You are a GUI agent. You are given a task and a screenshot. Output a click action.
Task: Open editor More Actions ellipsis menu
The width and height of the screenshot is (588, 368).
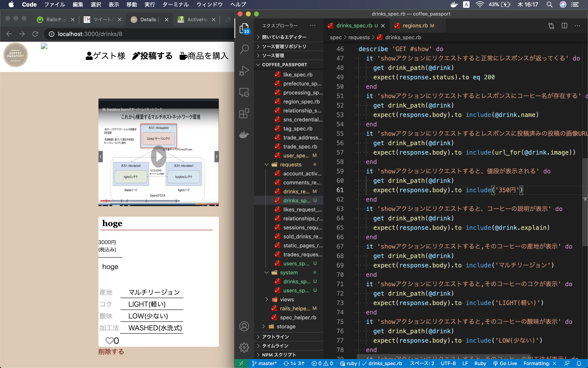[577, 26]
